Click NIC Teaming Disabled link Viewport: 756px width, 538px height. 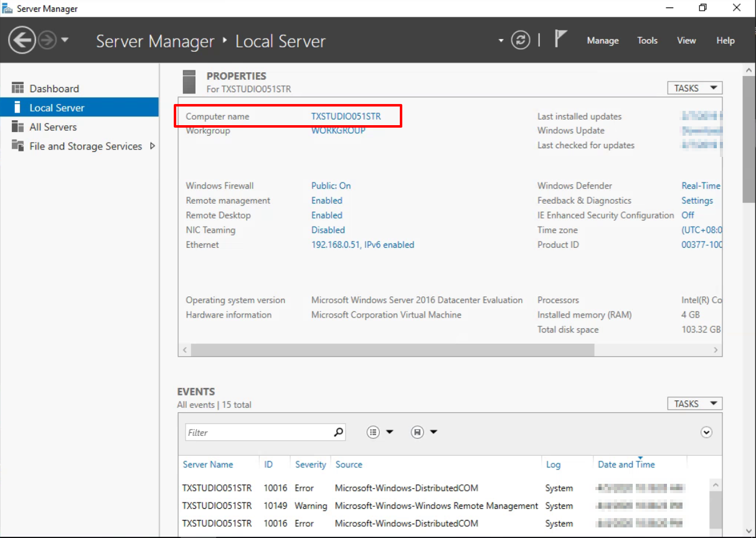(x=328, y=230)
